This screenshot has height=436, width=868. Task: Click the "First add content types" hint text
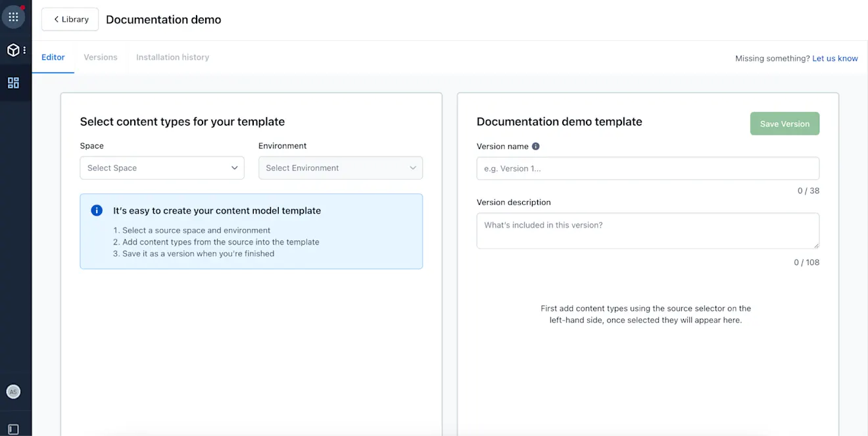click(x=646, y=314)
